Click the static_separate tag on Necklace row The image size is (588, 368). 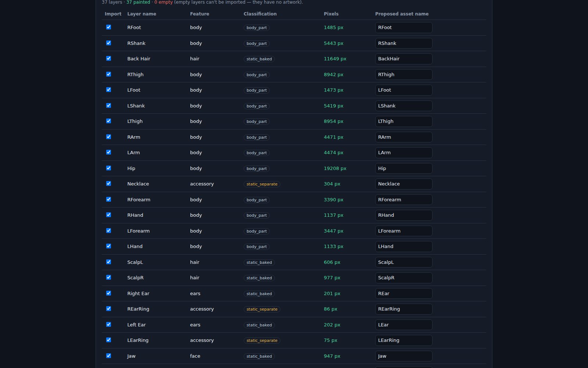pyautogui.click(x=262, y=184)
